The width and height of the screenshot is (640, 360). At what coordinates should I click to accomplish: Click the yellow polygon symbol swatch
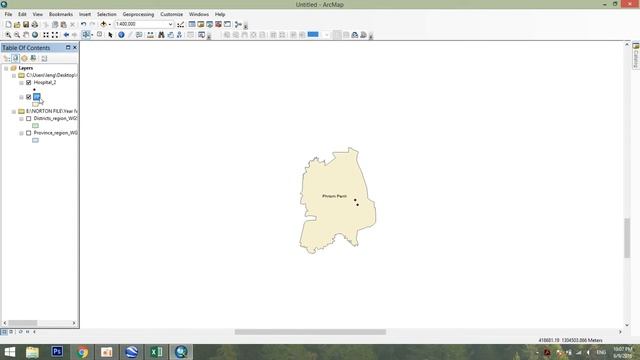[x=36, y=104]
